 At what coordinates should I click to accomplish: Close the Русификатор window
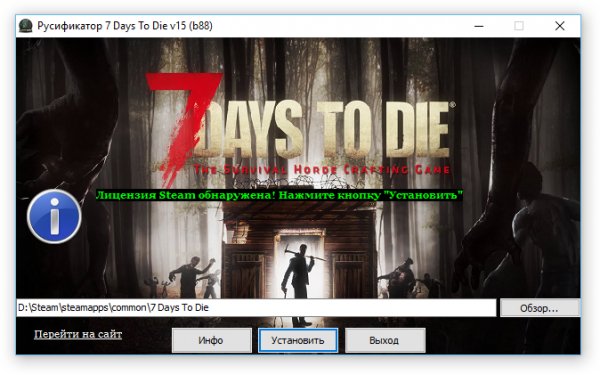(x=559, y=26)
